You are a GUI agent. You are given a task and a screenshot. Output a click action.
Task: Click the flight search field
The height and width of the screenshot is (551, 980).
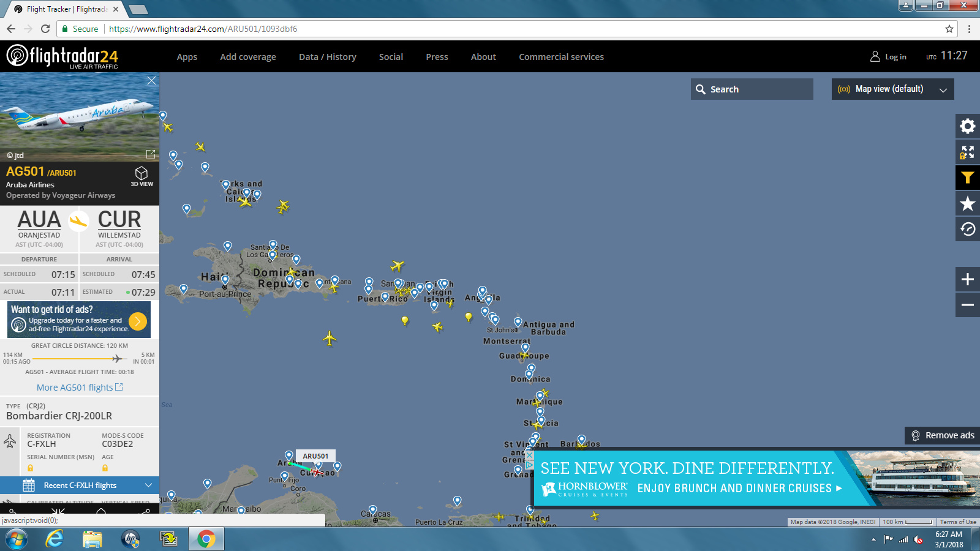click(752, 89)
